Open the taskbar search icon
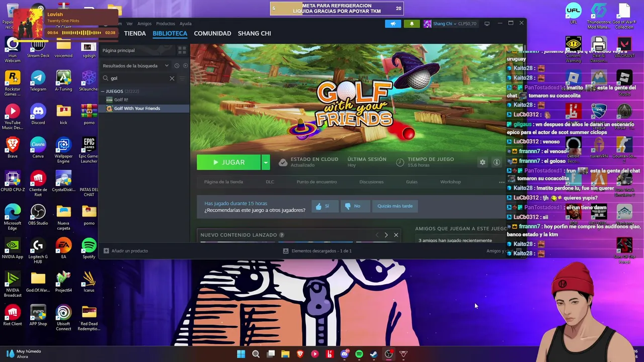The image size is (644, 362). (x=256, y=354)
